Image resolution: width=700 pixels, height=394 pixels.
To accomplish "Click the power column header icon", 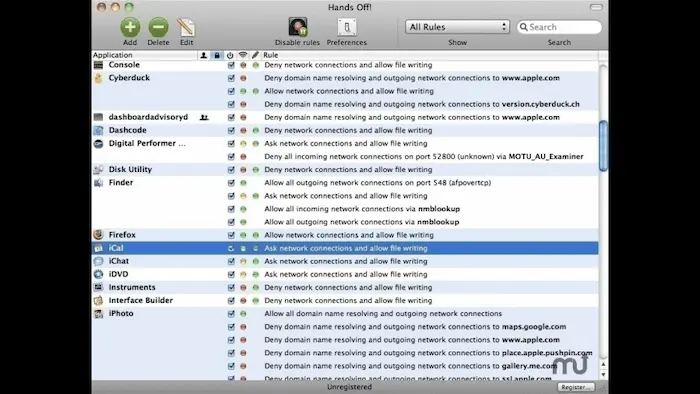I will (x=230, y=55).
